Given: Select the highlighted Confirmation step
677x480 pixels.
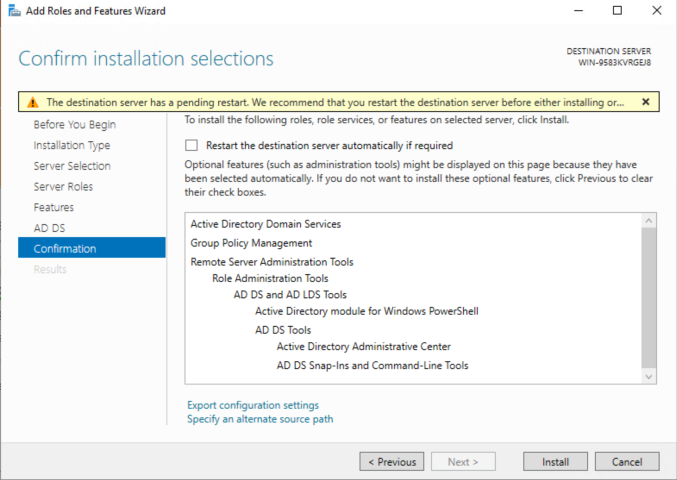Looking at the screenshot, I should coord(92,248).
